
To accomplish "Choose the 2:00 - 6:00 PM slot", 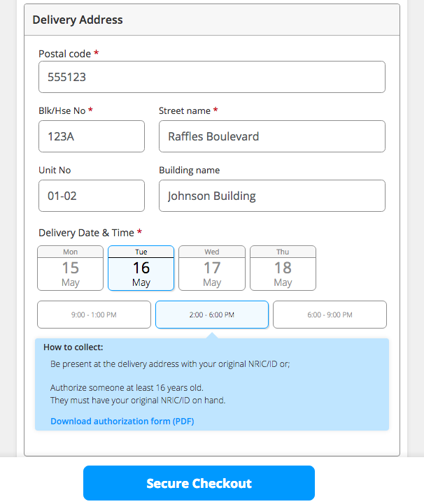I will coord(211,315).
